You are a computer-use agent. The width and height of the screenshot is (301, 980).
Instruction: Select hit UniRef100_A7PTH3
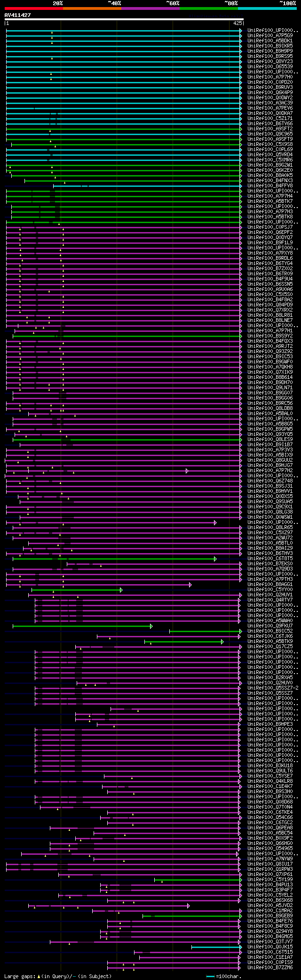click(x=270, y=579)
